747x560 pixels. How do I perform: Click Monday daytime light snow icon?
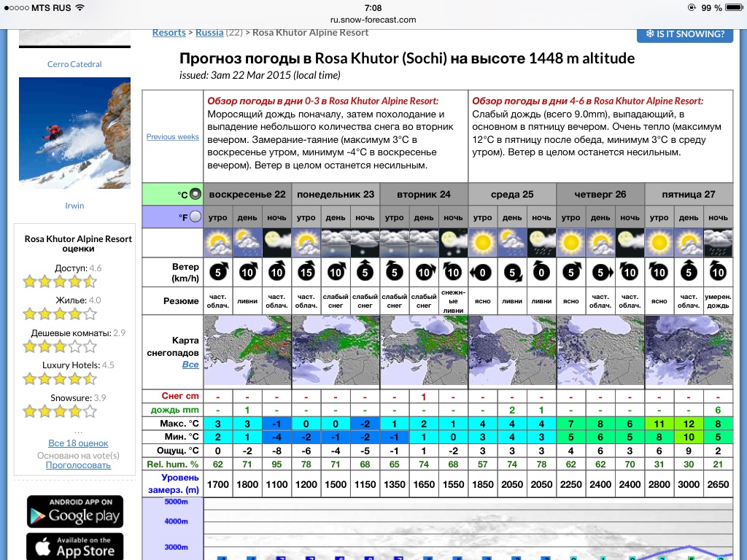click(x=336, y=243)
